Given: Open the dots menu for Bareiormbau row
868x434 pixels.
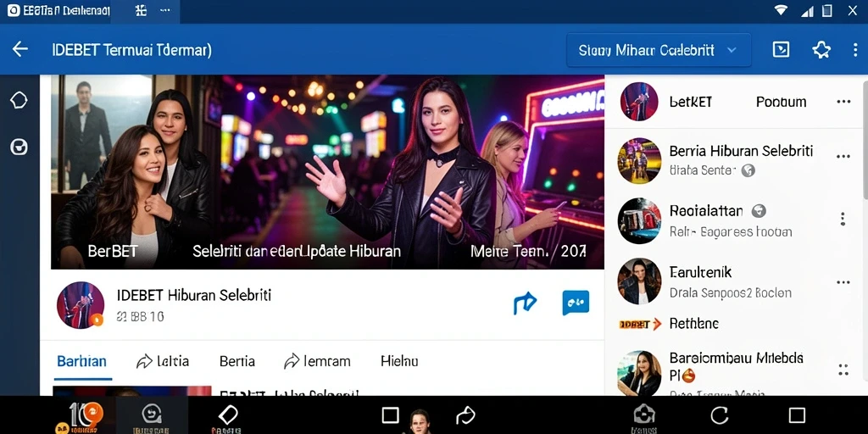Looking at the screenshot, I should [x=843, y=370].
